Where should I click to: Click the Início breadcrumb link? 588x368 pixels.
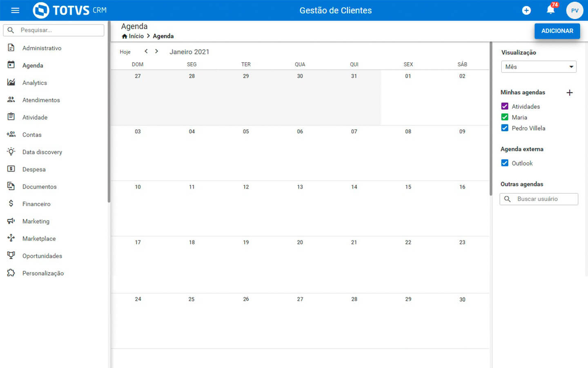click(x=136, y=36)
